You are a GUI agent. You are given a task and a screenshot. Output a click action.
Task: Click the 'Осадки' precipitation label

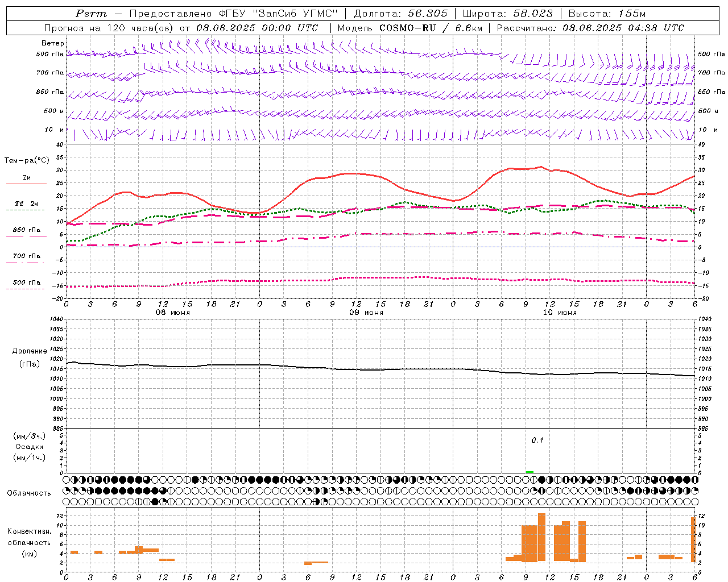coord(30,447)
